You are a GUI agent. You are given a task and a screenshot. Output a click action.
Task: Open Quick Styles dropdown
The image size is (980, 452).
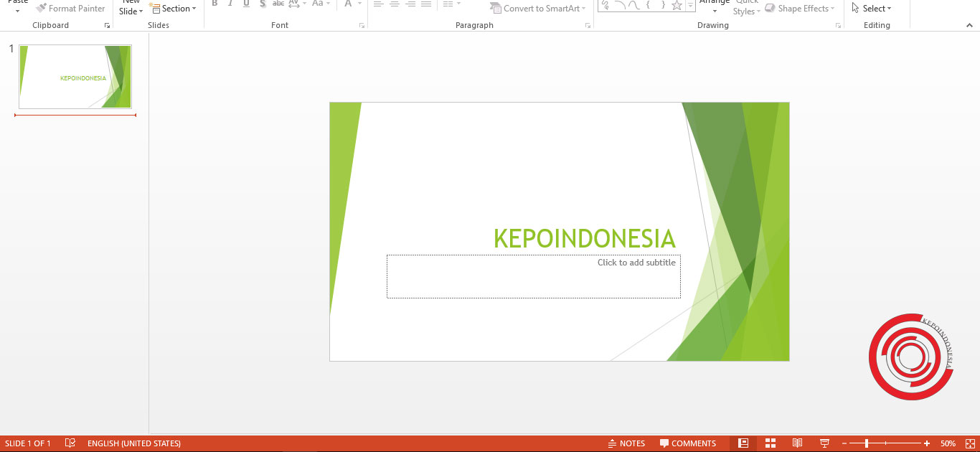pos(746,7)
